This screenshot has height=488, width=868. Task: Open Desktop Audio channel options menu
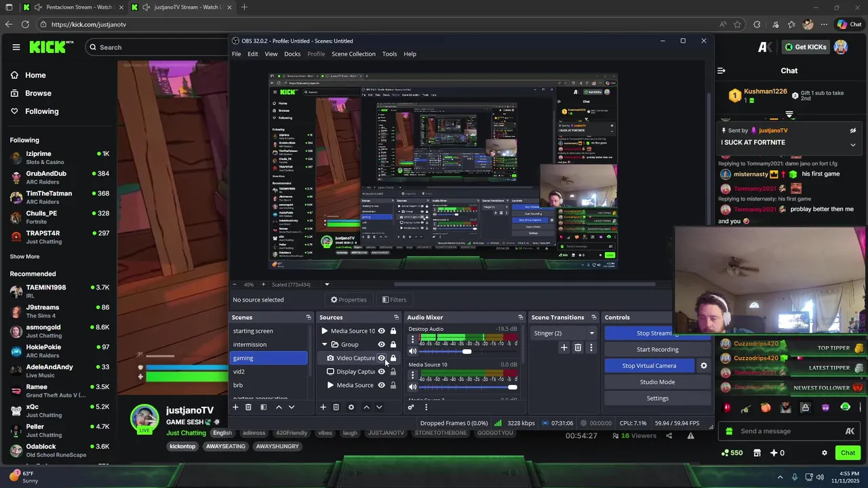pyautogui.click(x=412, y=339)
